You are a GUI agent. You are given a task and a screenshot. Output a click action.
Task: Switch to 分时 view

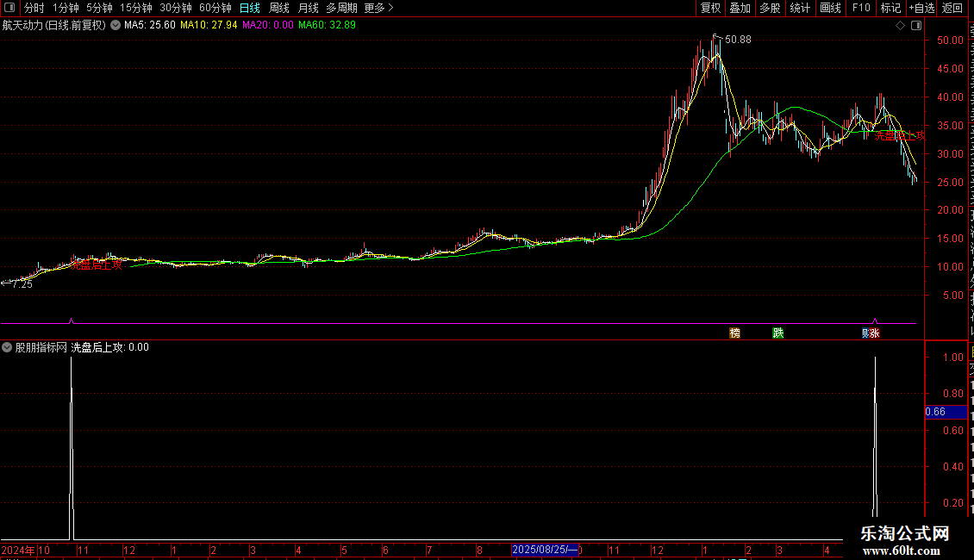click(x=34, y=8)
